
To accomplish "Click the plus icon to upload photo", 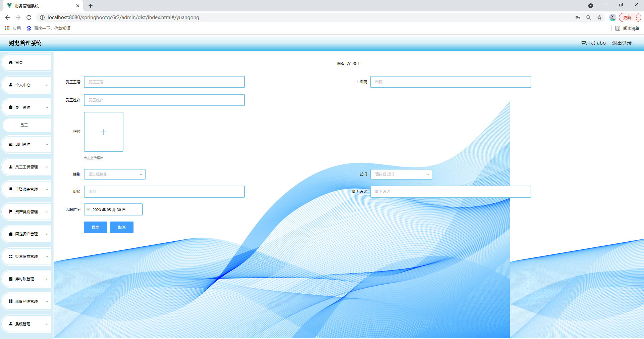I will (103, 132).
